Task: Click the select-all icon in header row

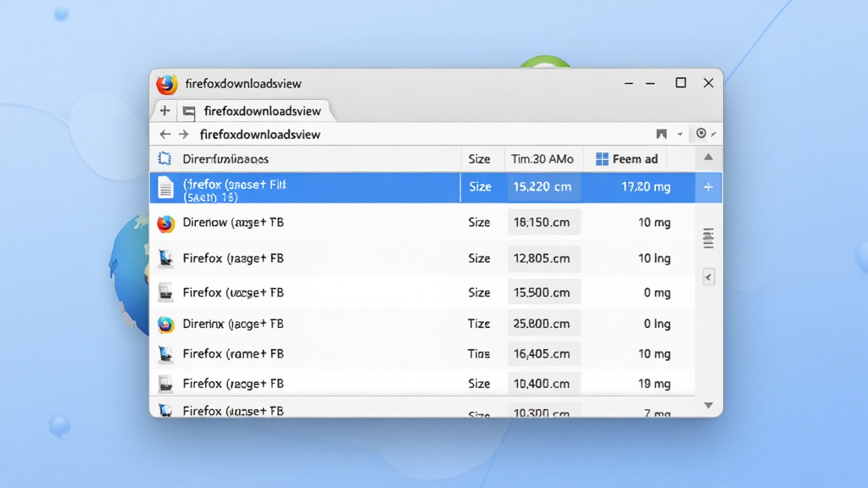Action: point(164,158)
